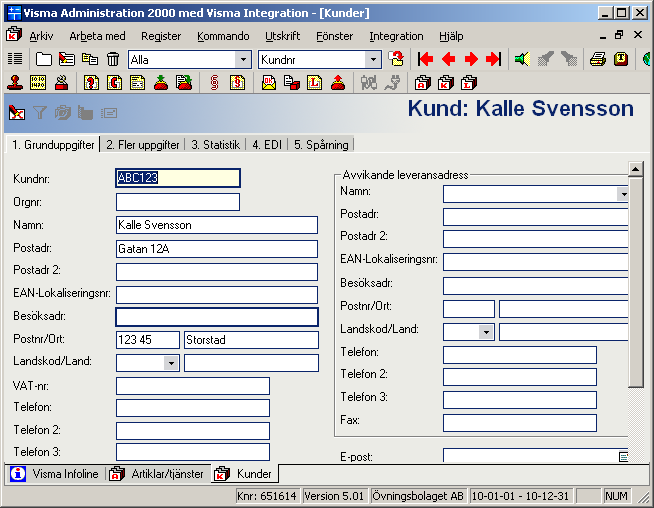This screenshot has width=654, height=508.
Task: Open the Fönster menu
Action: tap(335, 36)
